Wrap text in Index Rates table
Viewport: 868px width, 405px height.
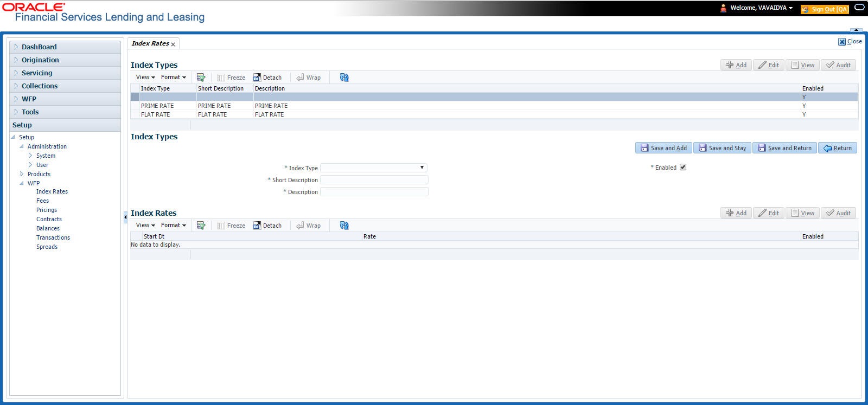pyautogui.click(x=309, y=226)
